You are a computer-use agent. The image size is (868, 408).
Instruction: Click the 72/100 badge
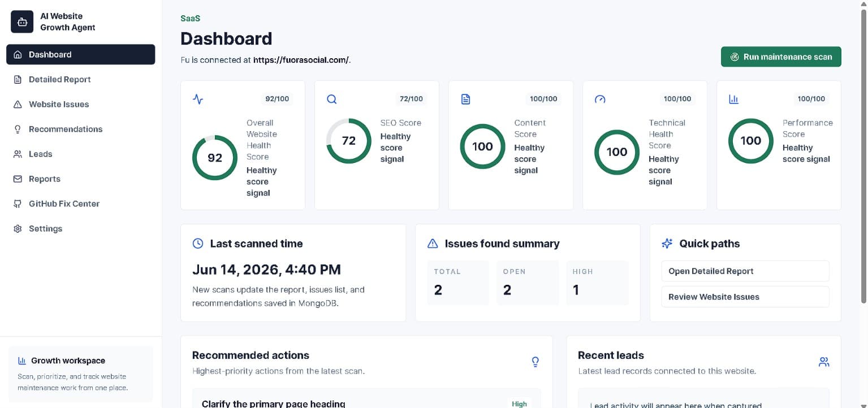411,99
